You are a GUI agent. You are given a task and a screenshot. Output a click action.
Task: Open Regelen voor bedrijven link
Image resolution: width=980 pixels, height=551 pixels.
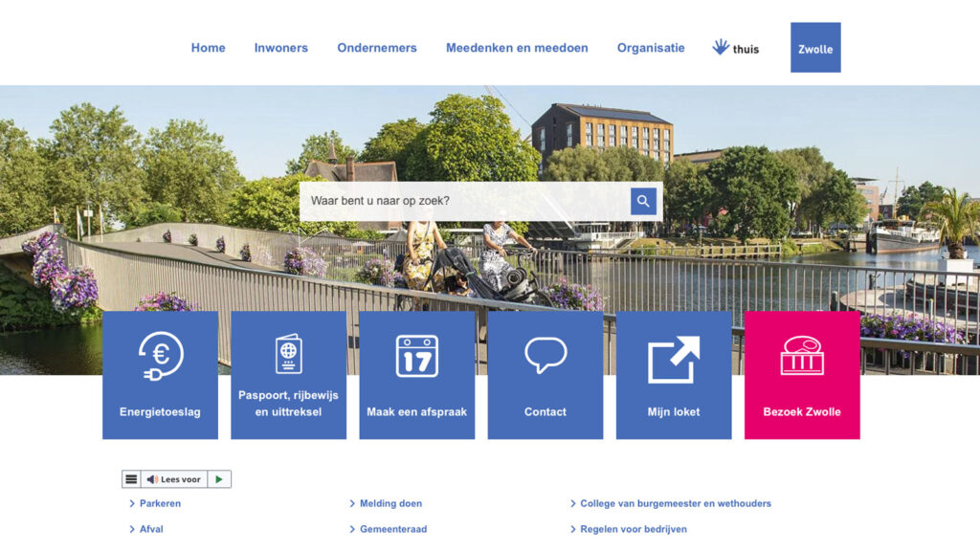[x=634, y=529]
